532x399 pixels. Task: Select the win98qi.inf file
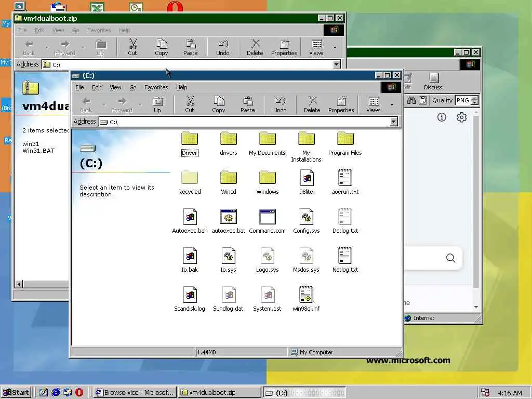click(x=307, y=299)
